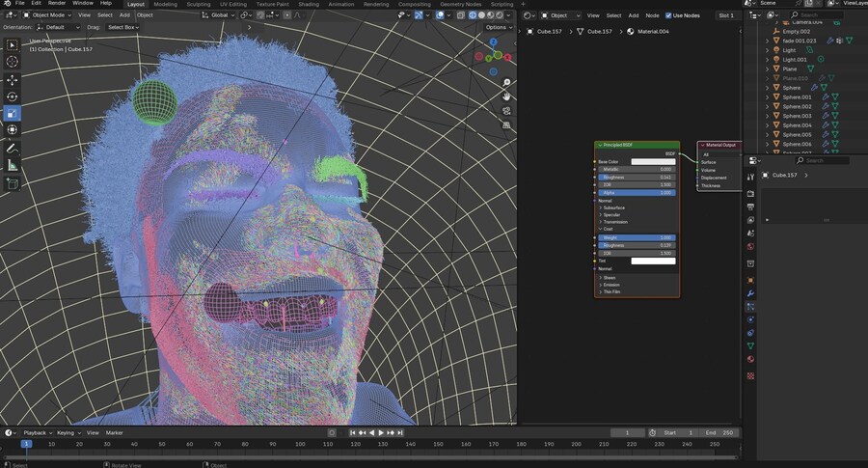Image resolution: width=868 pixels, height=468 pixels.
Task: Open the Material properties tab
Action: (750, 360)
